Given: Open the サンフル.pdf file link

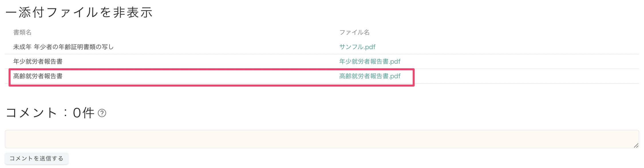Looking at the screenshot, I should pyautogui.click(x=357, y=47).
